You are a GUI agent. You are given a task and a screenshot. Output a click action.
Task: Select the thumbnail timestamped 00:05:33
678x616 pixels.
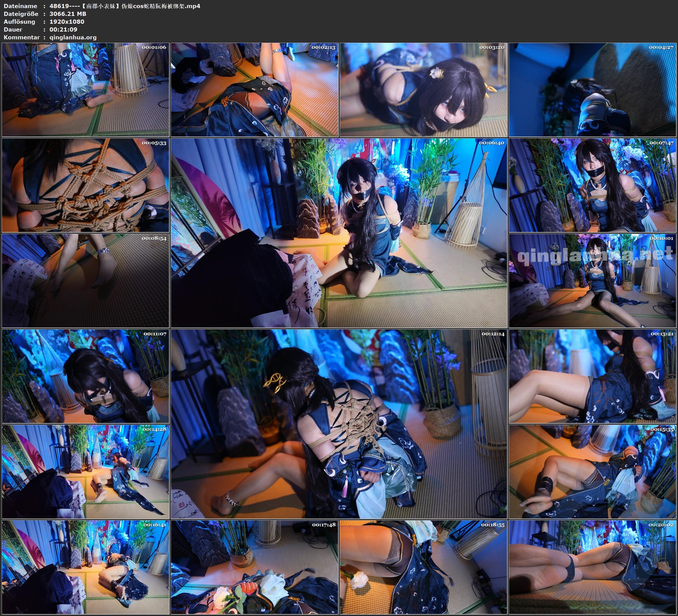[85, 185]
